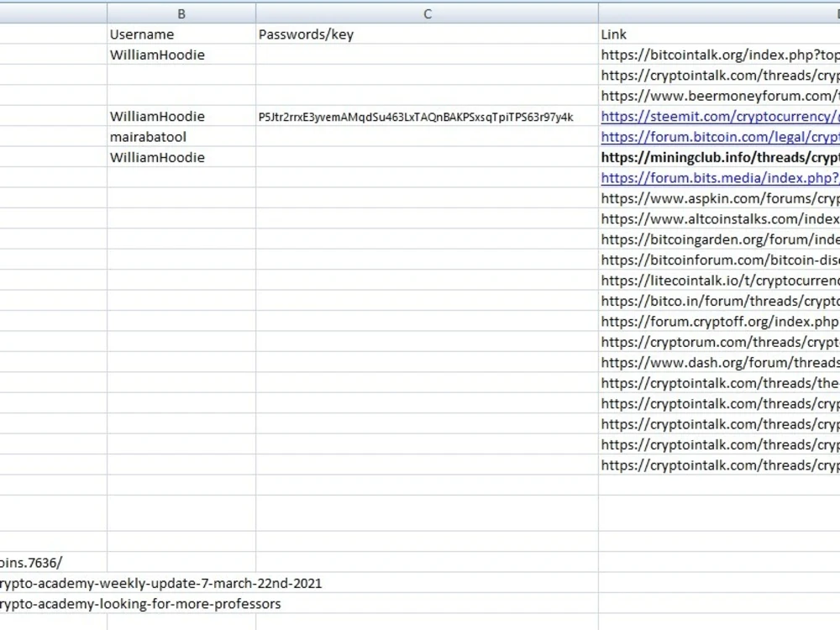Click the 'Link' header cell
The width and height of the screenshot is (840, 630).
(x=720, y=34)
